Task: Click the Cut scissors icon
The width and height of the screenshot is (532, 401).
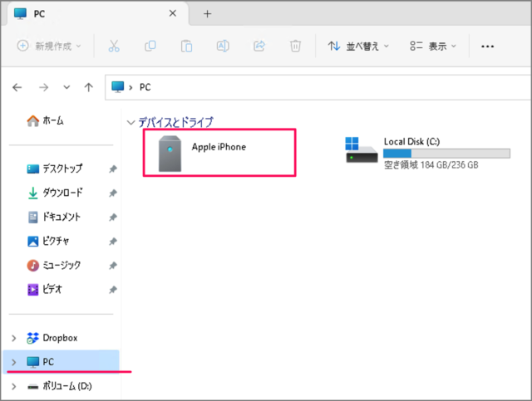Action: click(x=115, y=46)
